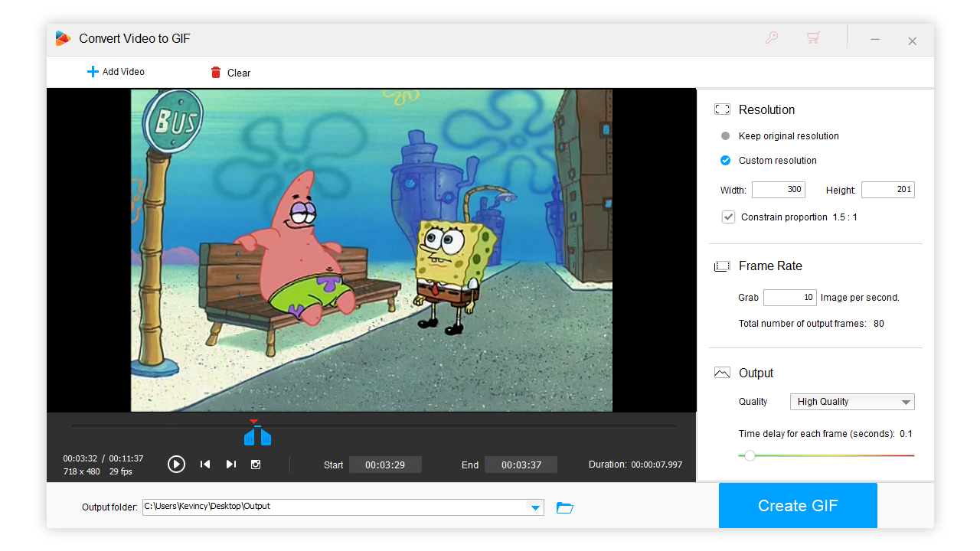Play the video preview

tap(176, 464)
